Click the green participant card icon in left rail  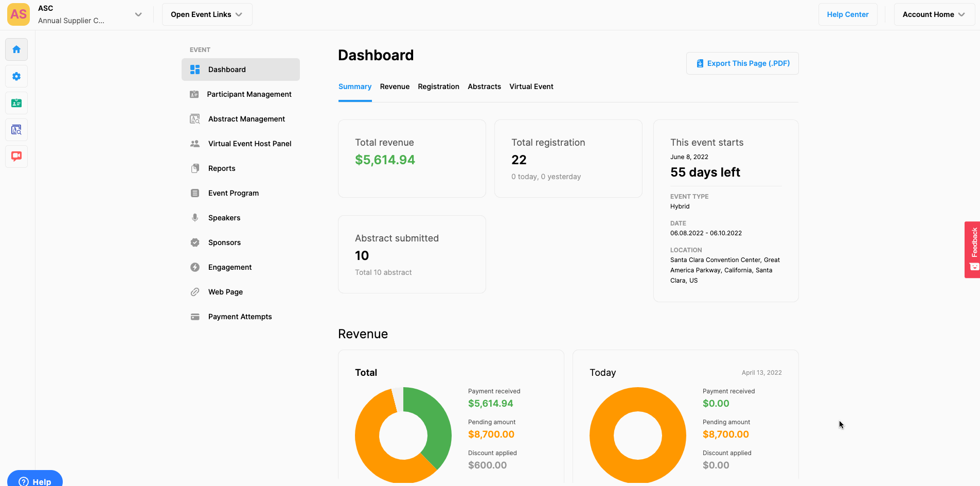pyautogui.click(x=16, y=103)
